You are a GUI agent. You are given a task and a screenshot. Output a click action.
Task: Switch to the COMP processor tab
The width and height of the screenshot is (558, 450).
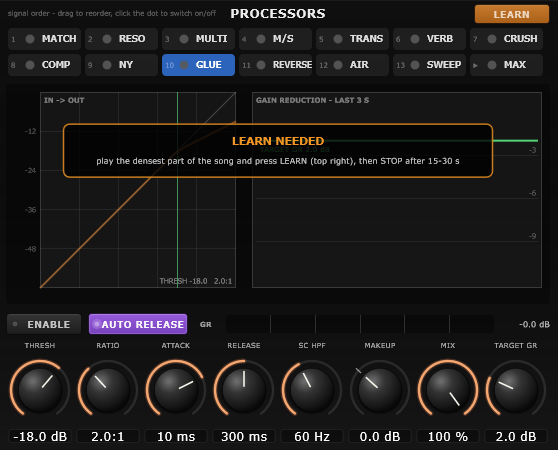tap(44, 65)
